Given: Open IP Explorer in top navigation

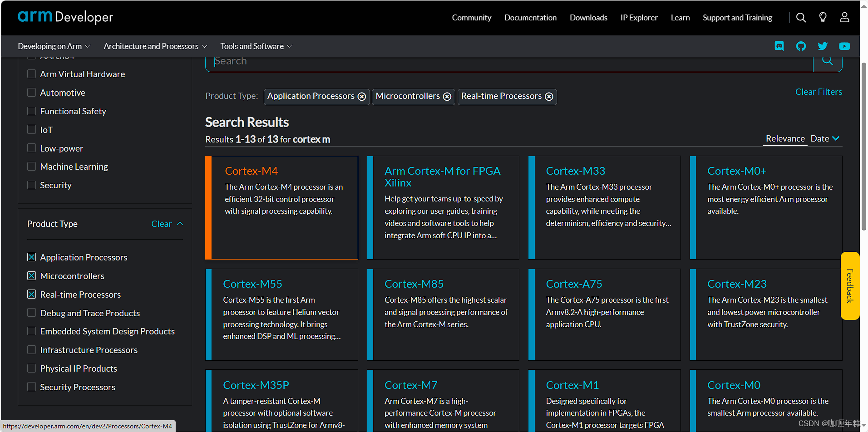Looking at the screenshot, I should [x=639, y=18].
